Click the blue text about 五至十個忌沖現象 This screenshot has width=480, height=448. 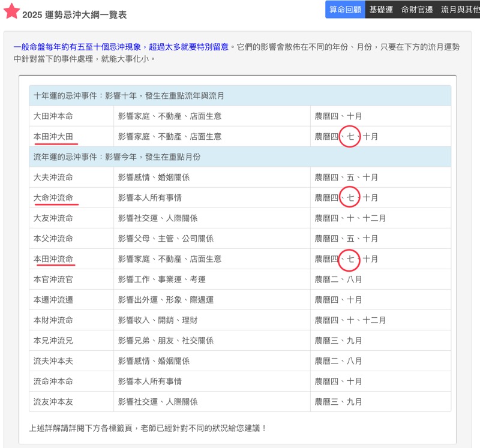(121, 46)
